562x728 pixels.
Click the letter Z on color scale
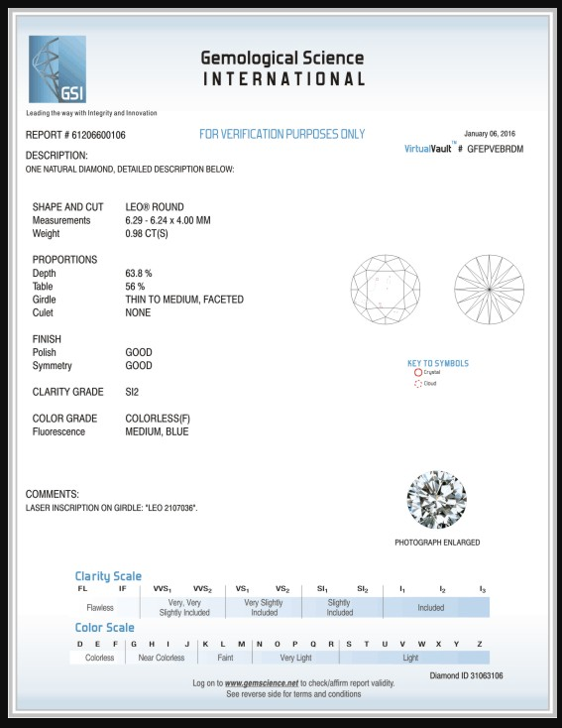[x=480, y=644]
